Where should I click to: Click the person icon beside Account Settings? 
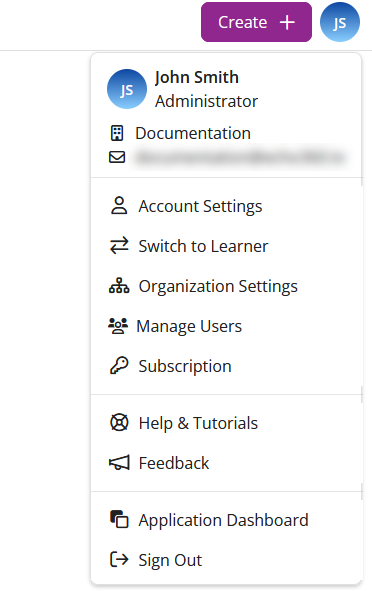click(x=119, y=206)
